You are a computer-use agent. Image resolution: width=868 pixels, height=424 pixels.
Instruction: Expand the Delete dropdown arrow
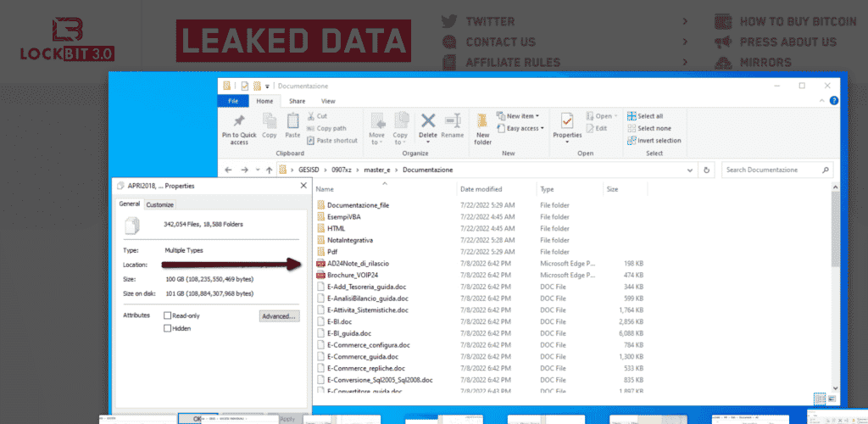tap(428, 142)
